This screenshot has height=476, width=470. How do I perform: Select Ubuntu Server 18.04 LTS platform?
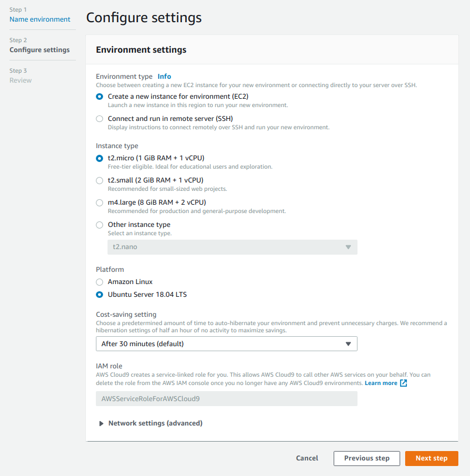pos(99,295)
